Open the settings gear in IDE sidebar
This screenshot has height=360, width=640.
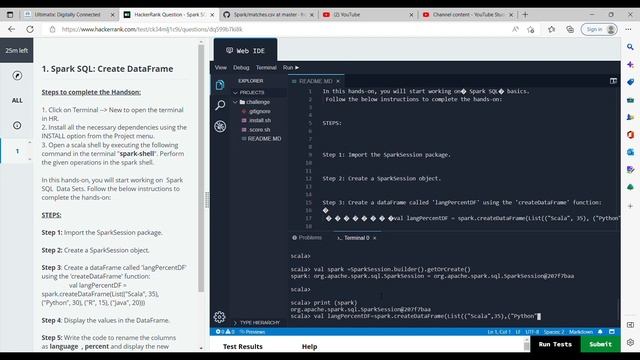click(219, 317)
